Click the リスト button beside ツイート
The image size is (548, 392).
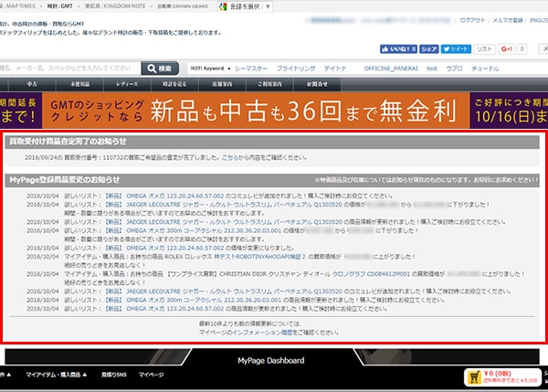(x=484, y=49)
